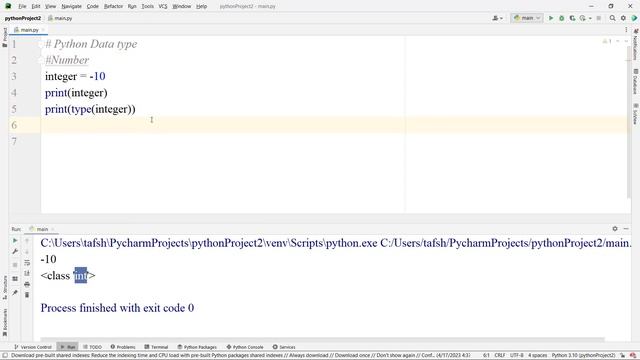The height and width of the screenshot is (360, 640).
Task: Click the warnings indicator in the editor corner
Action: coord(607,41)
